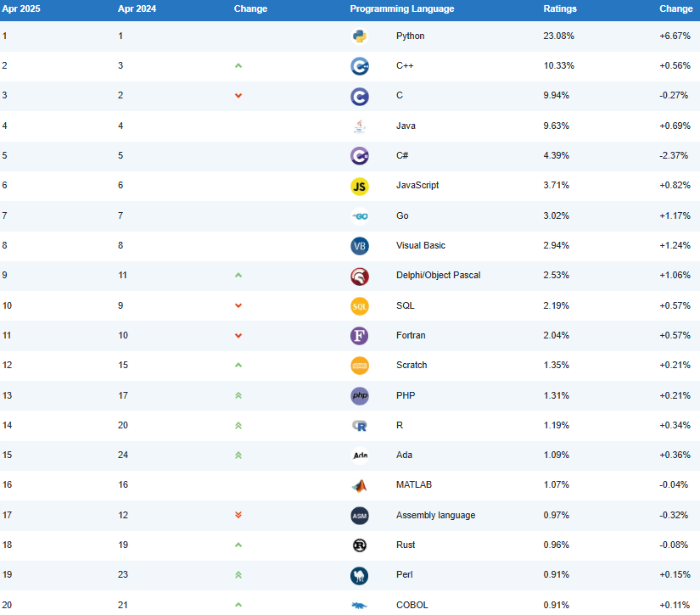This screenshot has height=615, width=700.
Task: Click the PHP elephant logo icon
Action: click(359, 396)
